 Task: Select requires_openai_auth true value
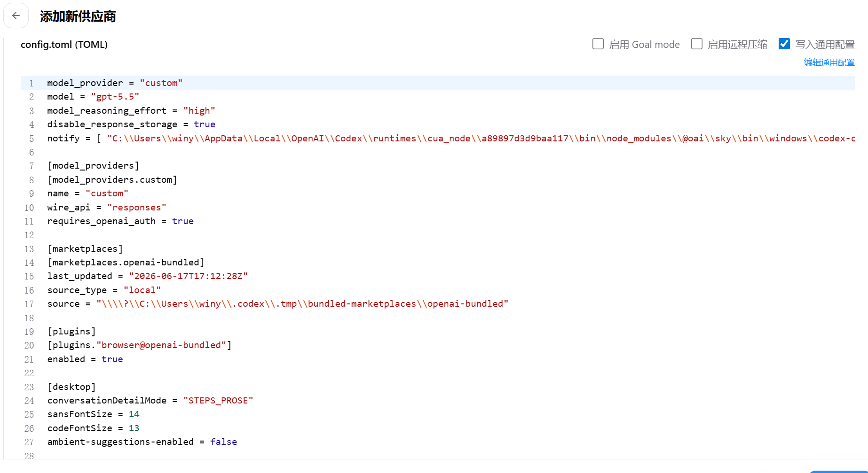click(183, 221)
